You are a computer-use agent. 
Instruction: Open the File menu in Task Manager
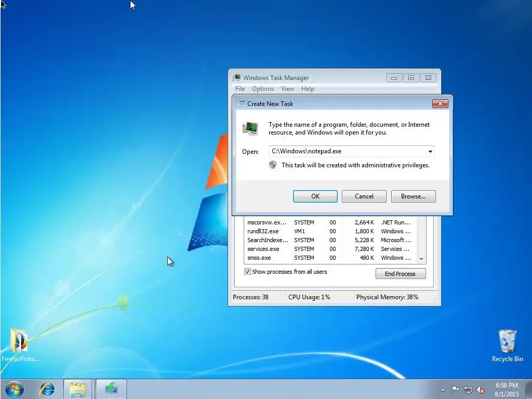[x=240, y=89]
